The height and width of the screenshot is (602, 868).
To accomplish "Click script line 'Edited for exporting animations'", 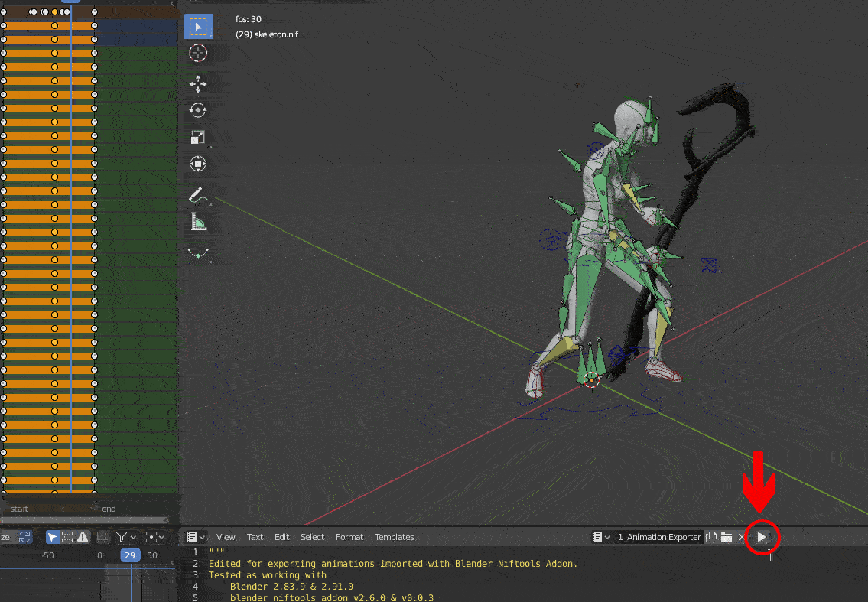I will pyautogui.click(x=392, y=563).
